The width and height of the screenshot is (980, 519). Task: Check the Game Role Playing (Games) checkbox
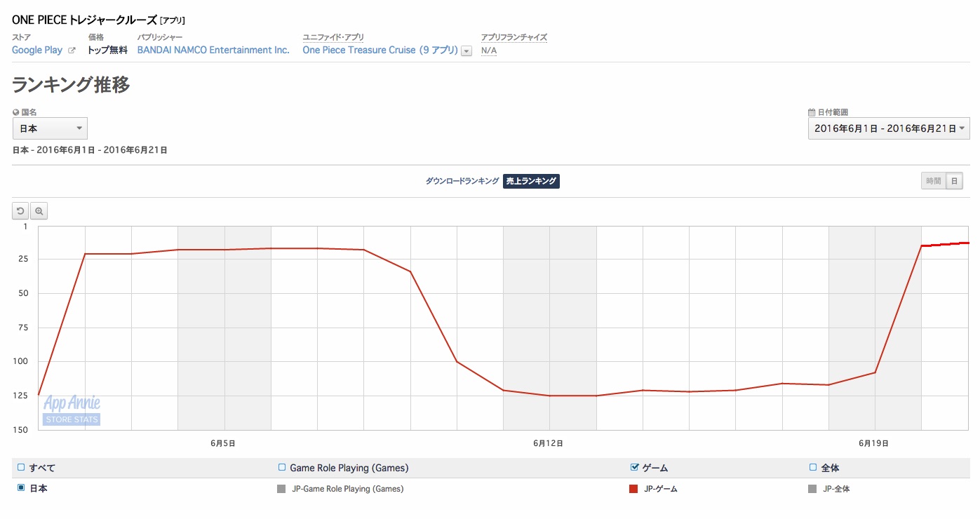282,467
